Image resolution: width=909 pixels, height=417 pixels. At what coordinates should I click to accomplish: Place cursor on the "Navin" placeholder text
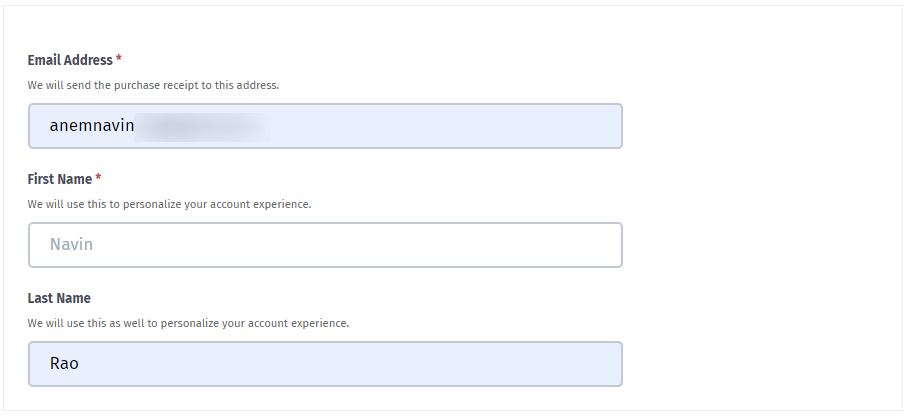click(x=71, y=244)
